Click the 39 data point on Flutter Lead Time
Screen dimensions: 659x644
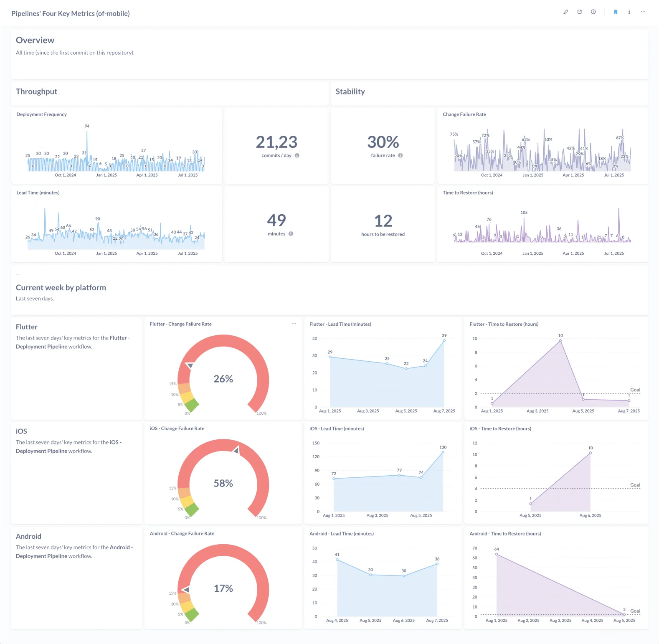[x=444, y=341]
